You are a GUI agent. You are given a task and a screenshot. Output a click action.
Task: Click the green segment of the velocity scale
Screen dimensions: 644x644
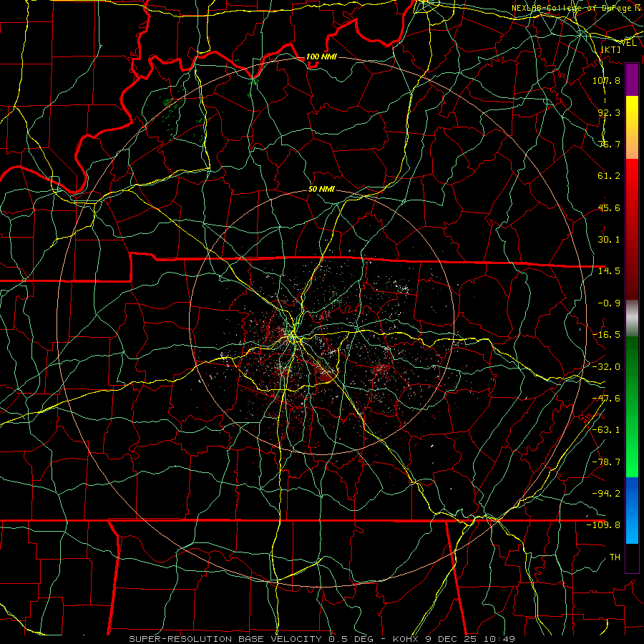(632, 406)
